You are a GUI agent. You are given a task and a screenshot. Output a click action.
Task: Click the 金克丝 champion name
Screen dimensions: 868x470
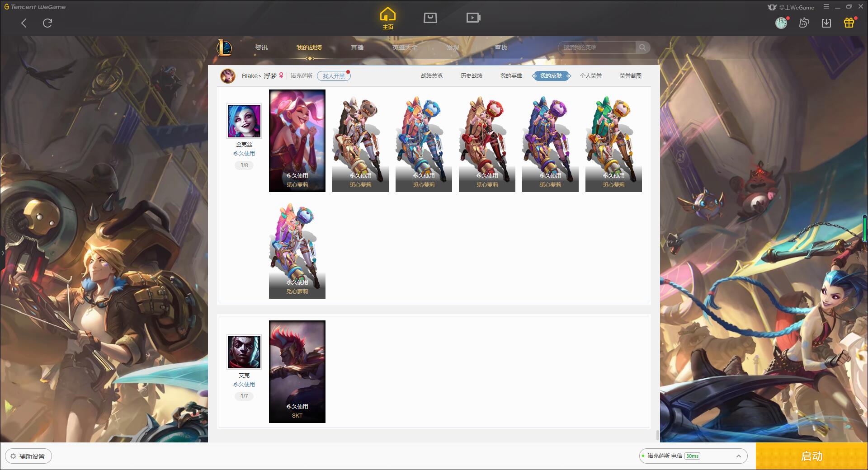[x=244, y=145]
